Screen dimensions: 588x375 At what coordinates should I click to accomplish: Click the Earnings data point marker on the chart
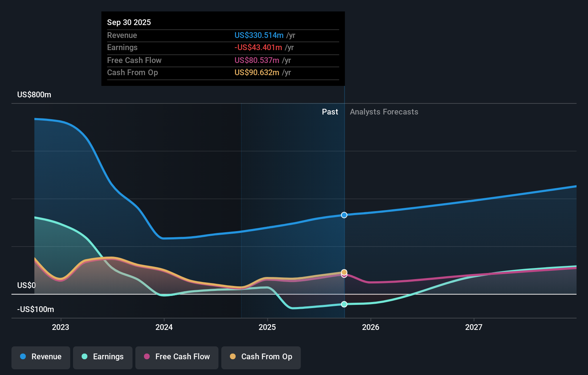click(344, 304)
